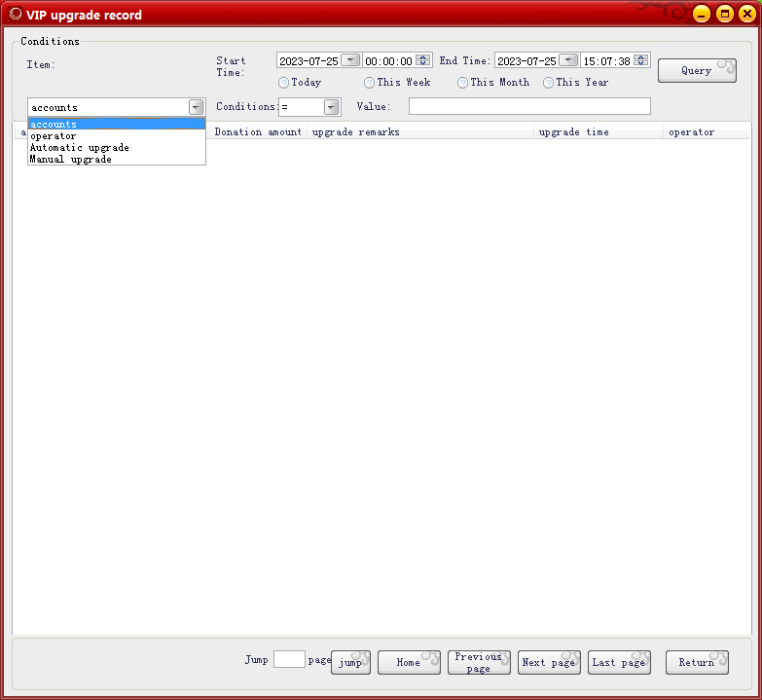Pick Automatic upgrade from the list
Image resolution: width=762 pixels, height=700 pixels.
coord(117,147)
